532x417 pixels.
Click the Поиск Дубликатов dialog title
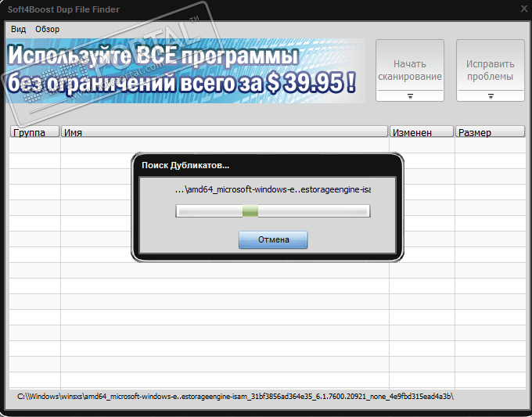185,166
